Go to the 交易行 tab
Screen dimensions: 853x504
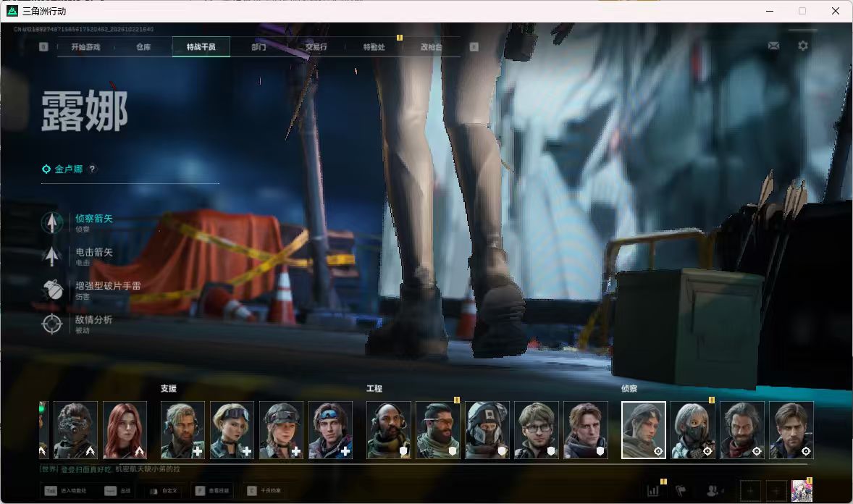tap(316, 47)
